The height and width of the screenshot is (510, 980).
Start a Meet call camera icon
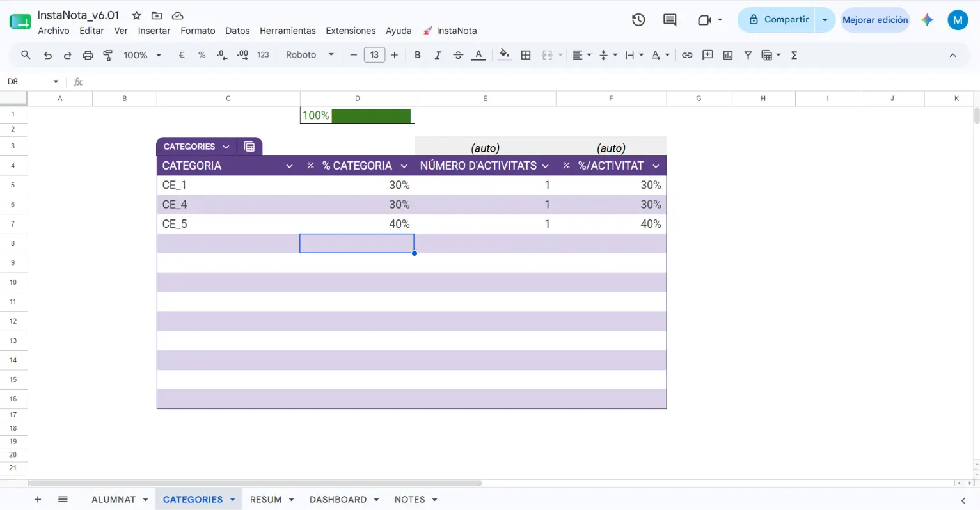pos(705,20)
